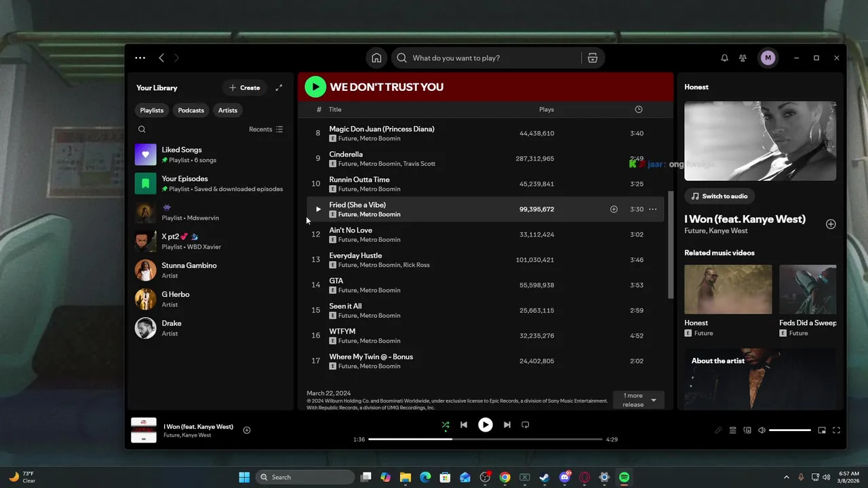Open the Browse icon in search bar
Screen dimensions: 868x488
593,58
